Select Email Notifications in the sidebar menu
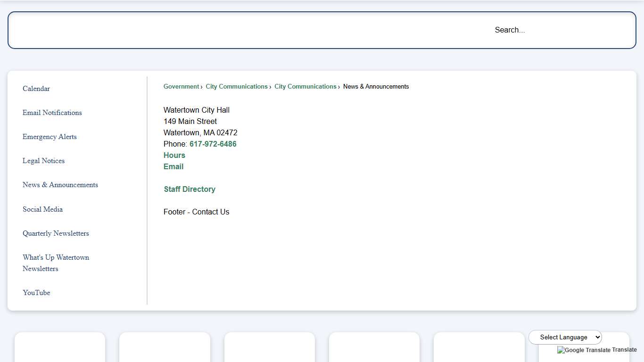Screen dimensions: 644x362 tap(52, 113)
